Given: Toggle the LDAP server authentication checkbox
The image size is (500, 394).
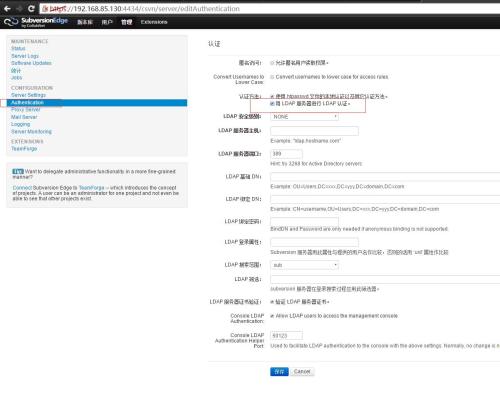Looking at the screenshot, I should (x=272, y=104).
